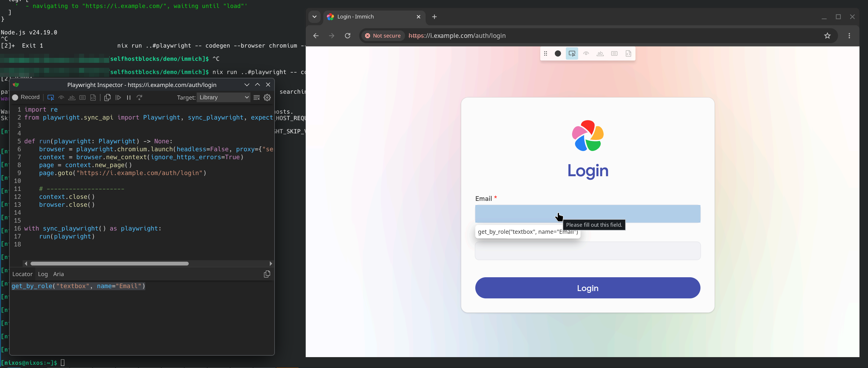This screenshot has height=368, width=868.
Task: Click code line 1 'import re'
Action: pos(41,110)
